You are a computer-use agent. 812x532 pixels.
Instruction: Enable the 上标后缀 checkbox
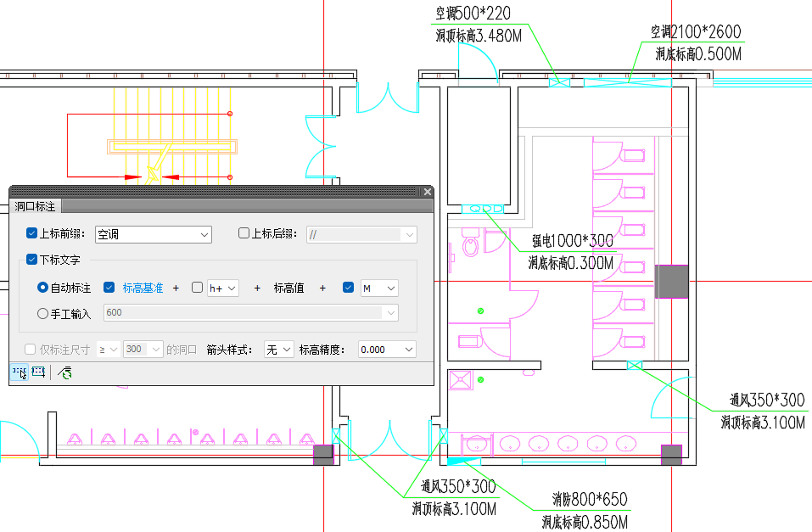(244, 233)
